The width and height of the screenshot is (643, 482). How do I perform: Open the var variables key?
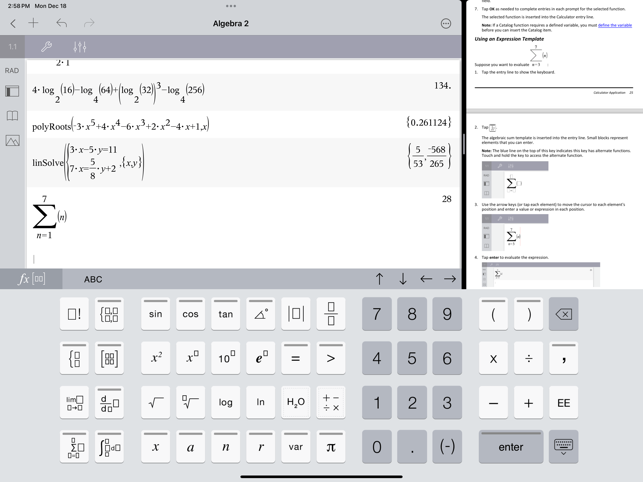(296, 447)
